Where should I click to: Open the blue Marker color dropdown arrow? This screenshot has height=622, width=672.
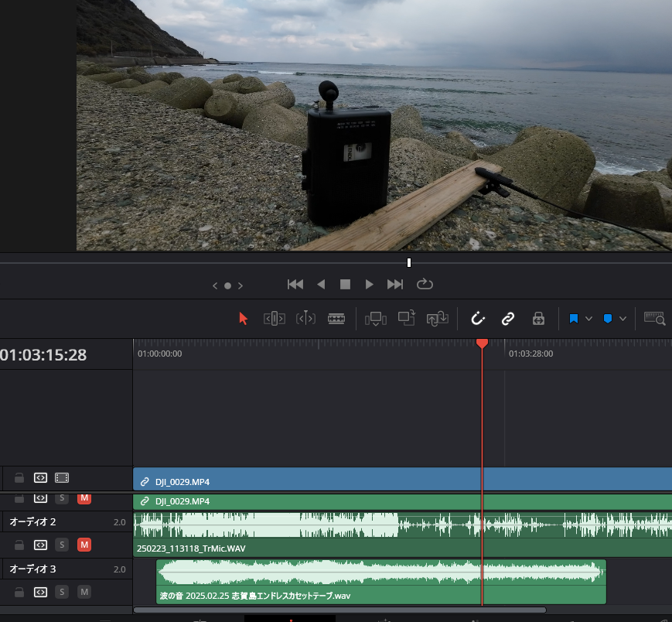pyautogui.click(x=623, y=319)
